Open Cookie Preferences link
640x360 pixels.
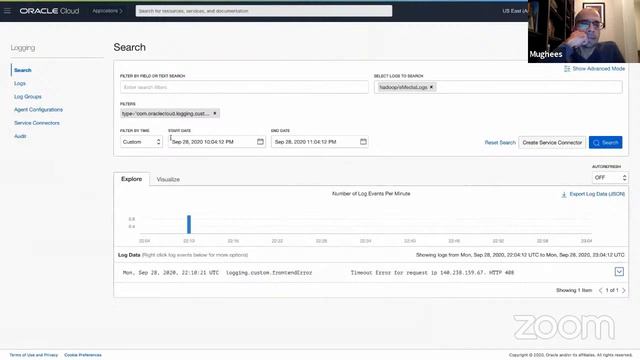(83, 355)
